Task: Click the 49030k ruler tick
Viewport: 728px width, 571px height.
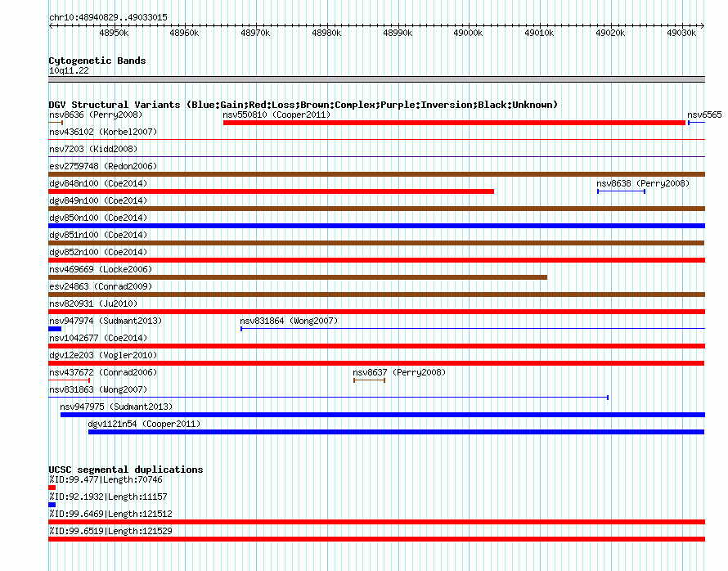Action: point(681,33)
